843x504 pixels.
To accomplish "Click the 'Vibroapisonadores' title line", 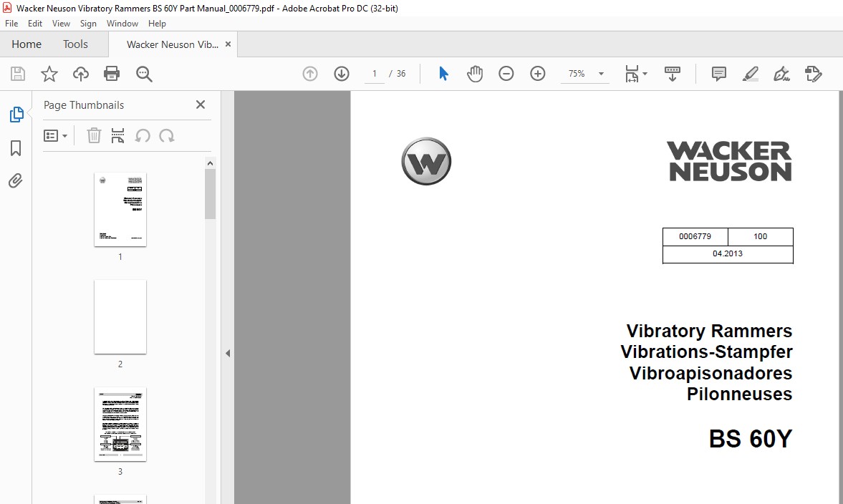I will (x=710, y=373).
